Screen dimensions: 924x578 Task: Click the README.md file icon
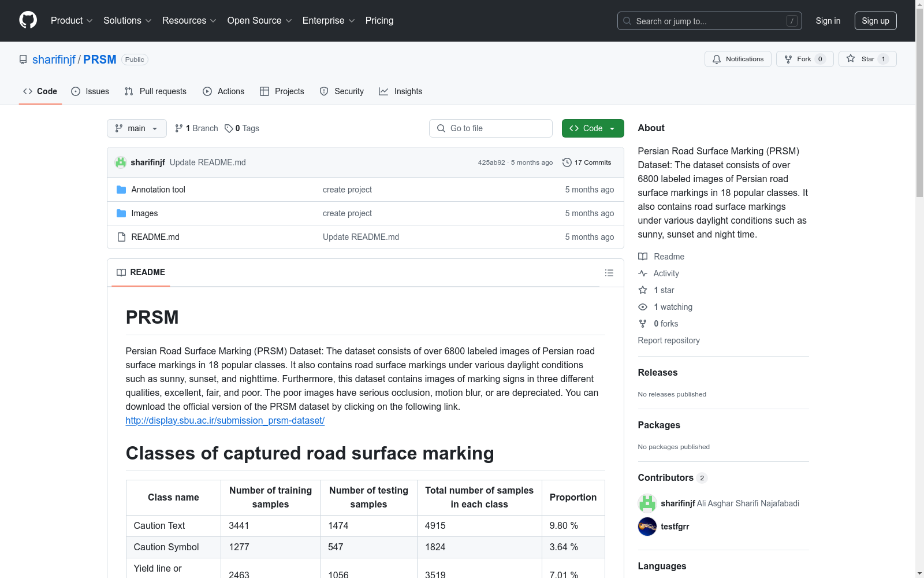[121, 237]
